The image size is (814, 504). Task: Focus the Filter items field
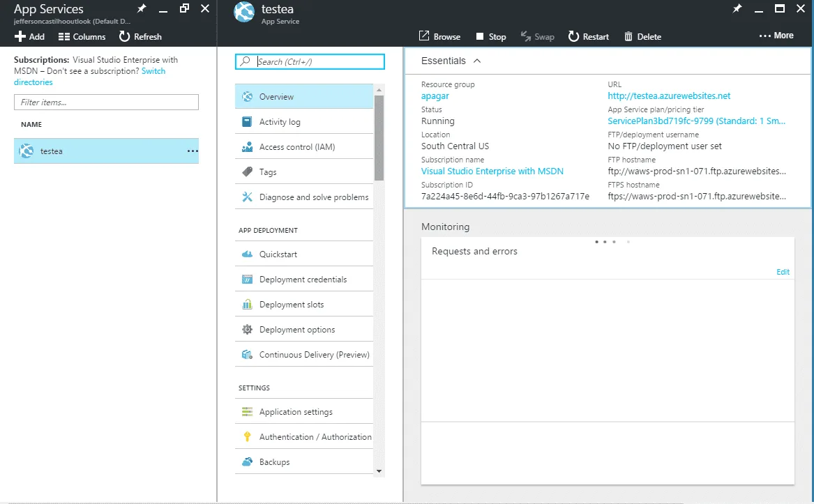click(106, 102)
